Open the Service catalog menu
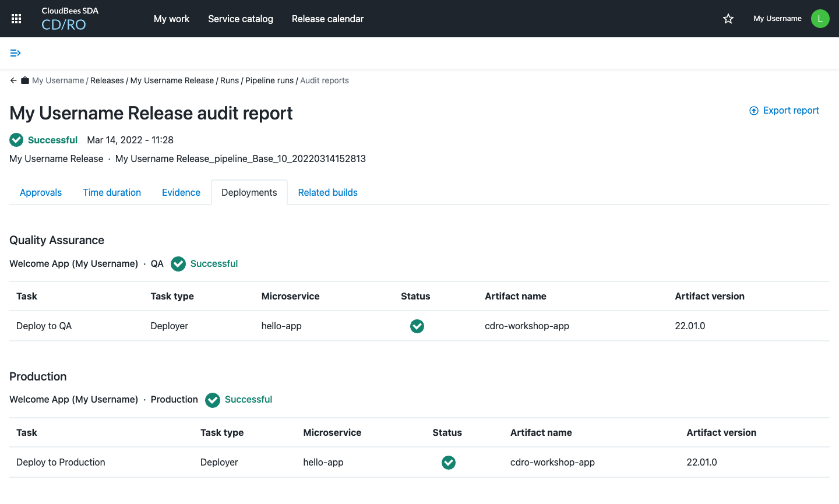Image resolution: width=839 pixels, height=504 pixels. [x=241, y=19]
